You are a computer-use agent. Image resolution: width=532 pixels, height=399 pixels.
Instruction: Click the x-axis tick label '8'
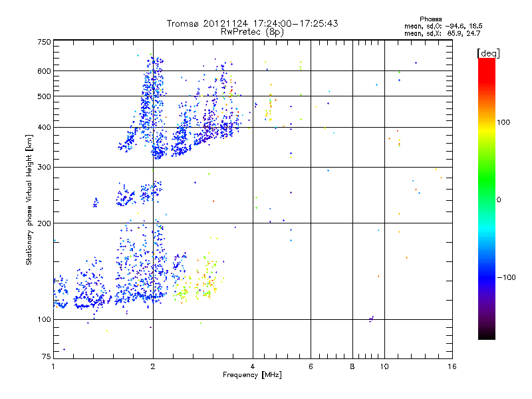[352, 366]
